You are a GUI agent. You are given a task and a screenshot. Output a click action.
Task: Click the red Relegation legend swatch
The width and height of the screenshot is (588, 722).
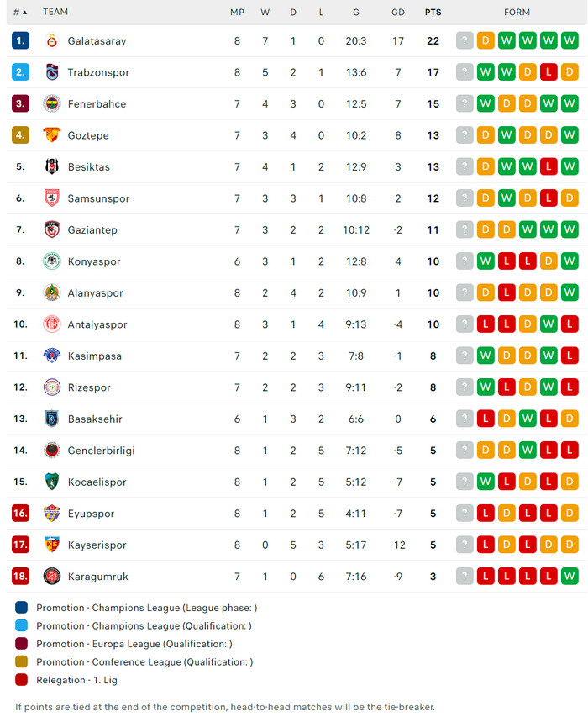pyautogui.click(x=21, y=680)
